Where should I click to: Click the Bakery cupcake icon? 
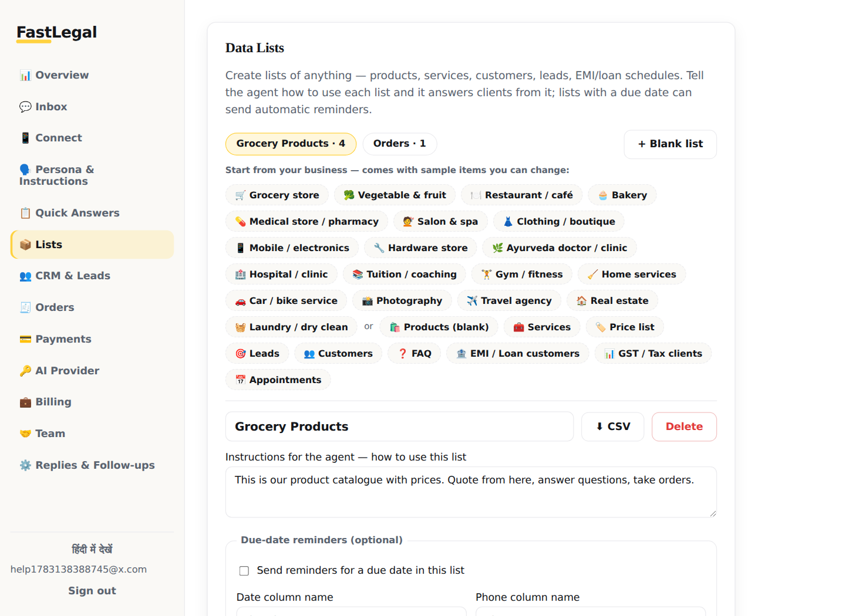point(602,195)
